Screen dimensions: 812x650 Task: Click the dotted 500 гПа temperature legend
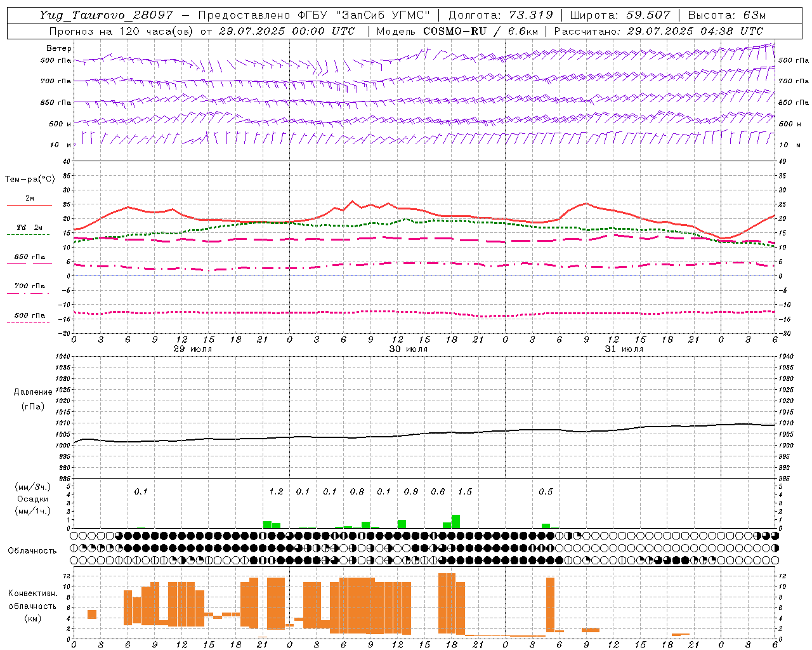click(28, 322)
